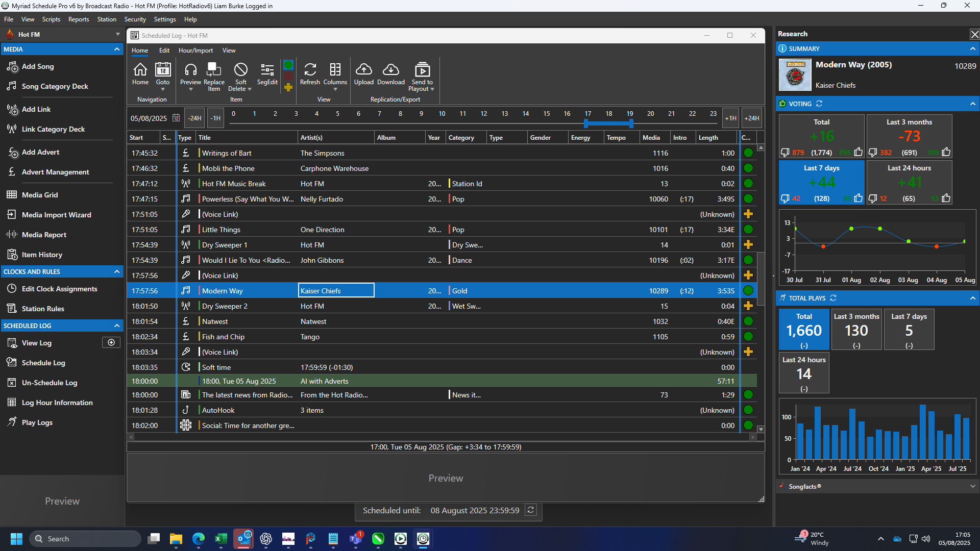Select the SegEdit tool
The width and height of the screenshot is (980, 551).
(x=266, y=75)
